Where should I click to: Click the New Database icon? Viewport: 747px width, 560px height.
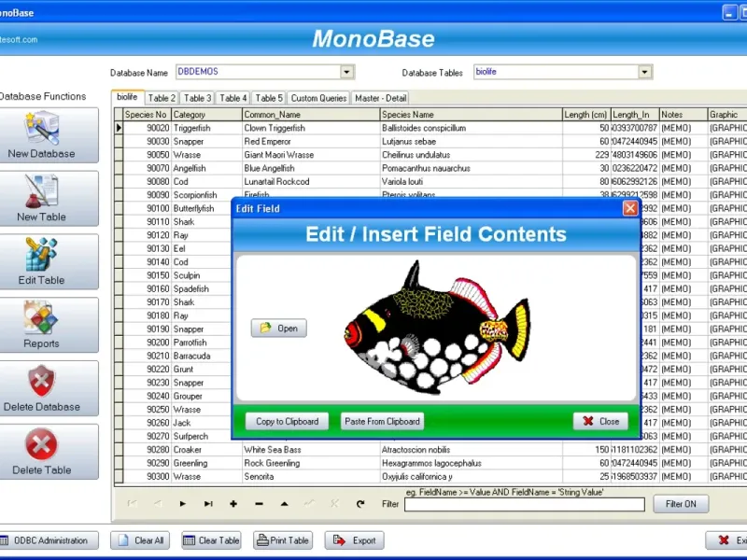point(42,127)
